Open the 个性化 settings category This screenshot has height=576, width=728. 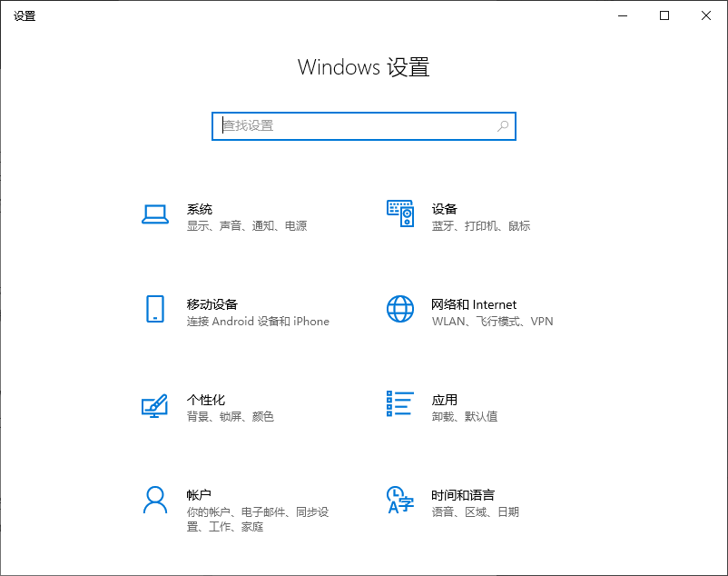[206, 400]
